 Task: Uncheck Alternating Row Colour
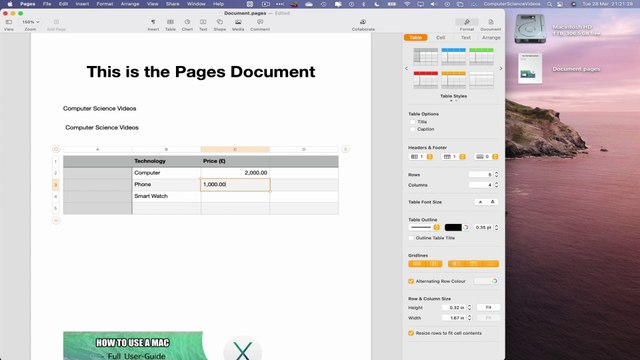(411, 281)
